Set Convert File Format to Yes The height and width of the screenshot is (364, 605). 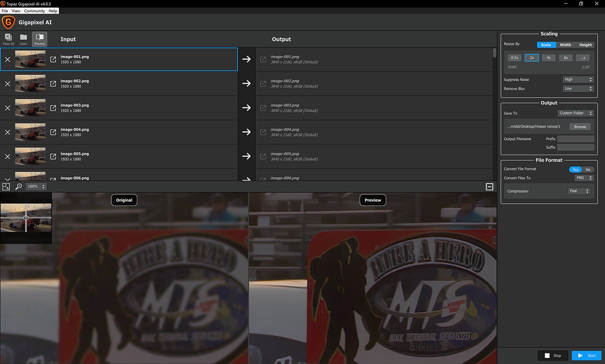pyautogui.click(x=575, y=170)
